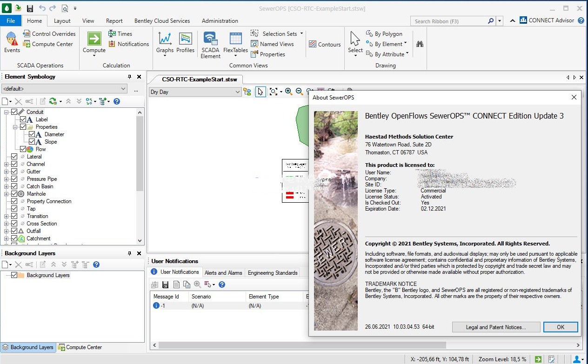The height and width of the screenshot is (364, 588).
Task: Switch to Alerts and Alarms tab
Action: tap(223, 273)
